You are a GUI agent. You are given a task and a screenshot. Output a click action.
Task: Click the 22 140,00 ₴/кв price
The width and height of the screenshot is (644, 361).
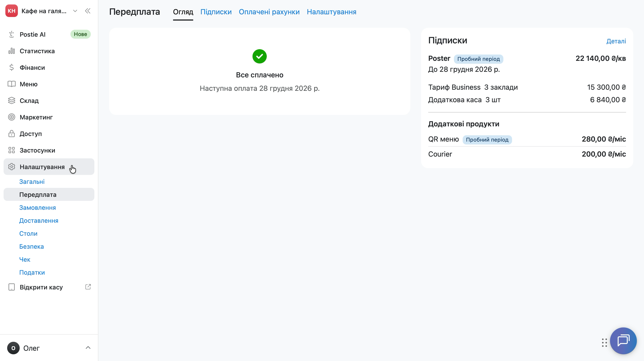pos(601,58)
